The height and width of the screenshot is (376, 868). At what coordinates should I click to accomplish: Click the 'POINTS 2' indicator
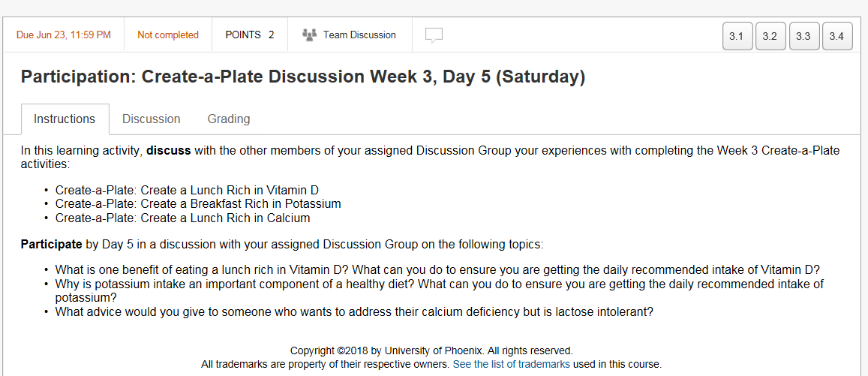click(x=250, y=35)
